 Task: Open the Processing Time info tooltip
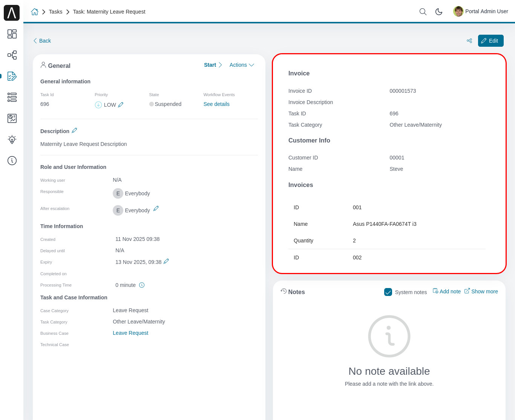142,285
